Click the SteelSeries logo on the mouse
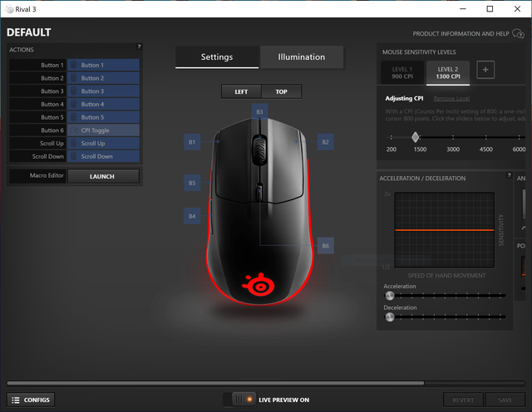 coord(259,285)
